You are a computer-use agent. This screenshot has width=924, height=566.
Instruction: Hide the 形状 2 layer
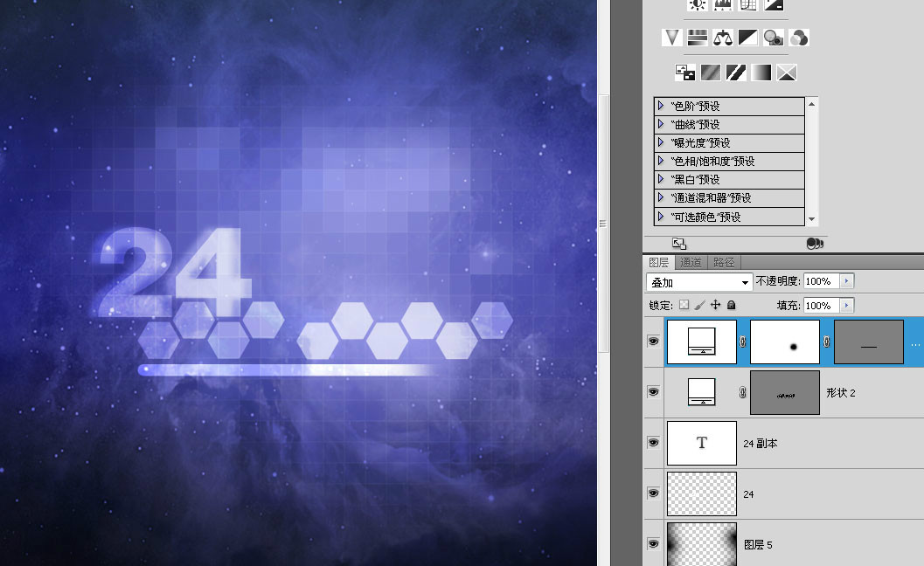point(653,392)
